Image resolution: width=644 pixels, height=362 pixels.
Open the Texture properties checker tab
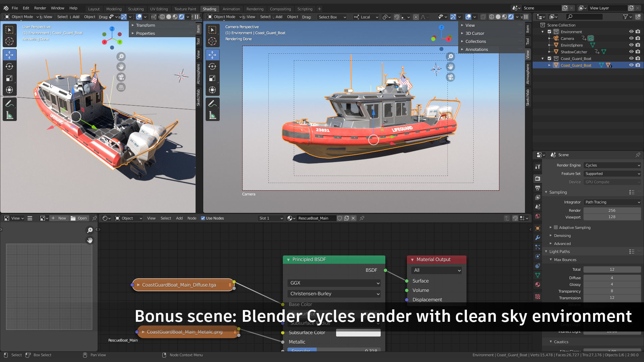point(538,297)
